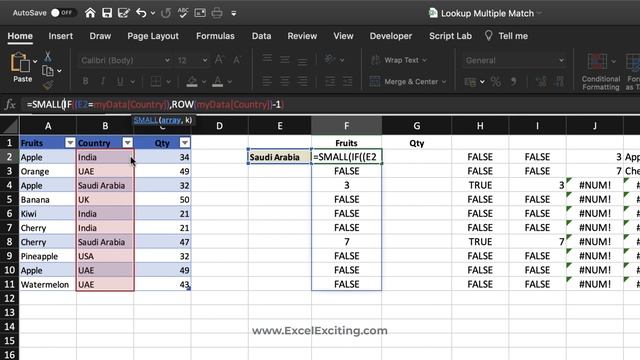Click the select-all corner triangle
The image size is (640, 360).
tap(9, 126)
